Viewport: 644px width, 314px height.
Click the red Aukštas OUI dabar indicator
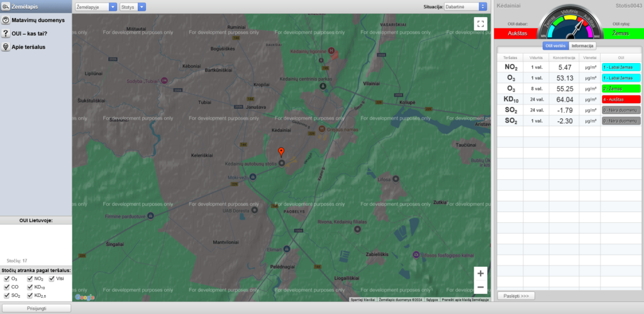click(517, 33)
